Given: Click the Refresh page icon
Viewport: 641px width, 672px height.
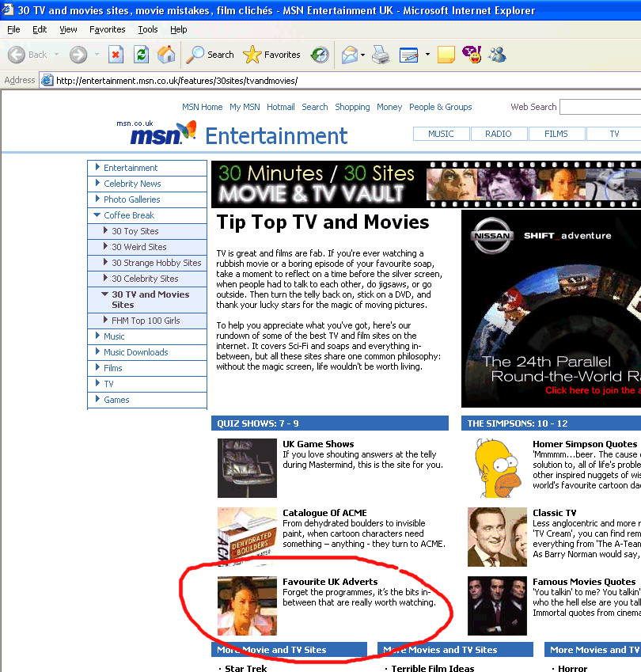Looking at the screenshot, I should point(141,55).
